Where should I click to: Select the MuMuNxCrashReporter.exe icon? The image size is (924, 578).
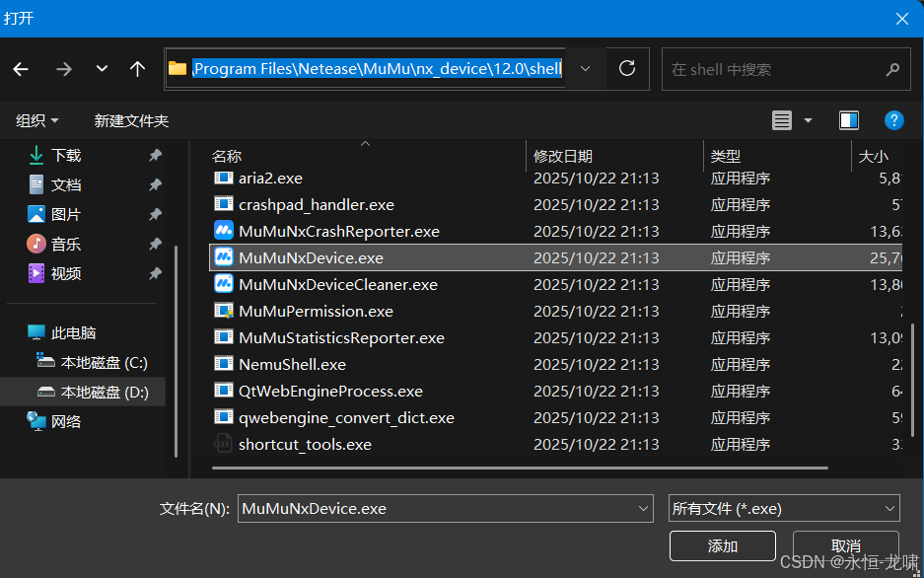pyautogui.click(x=223, y=230)
